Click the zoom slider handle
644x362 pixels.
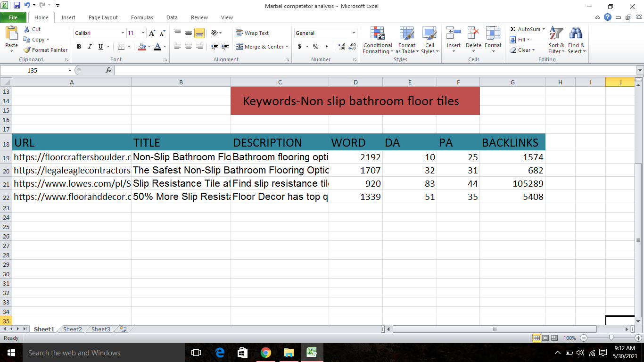[x=611, y=338]
